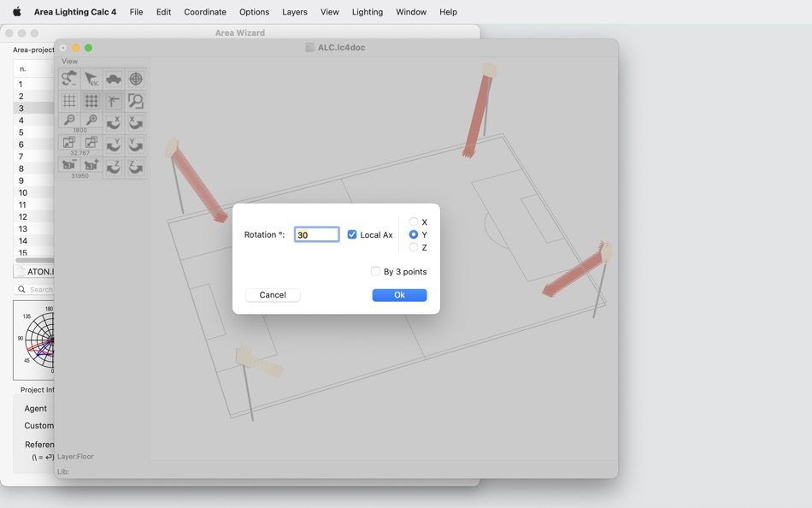Viewport: 812px width, 508px height.
Task: Click the zoom-to-extents magnifier icon
Action: click(136, 101)
